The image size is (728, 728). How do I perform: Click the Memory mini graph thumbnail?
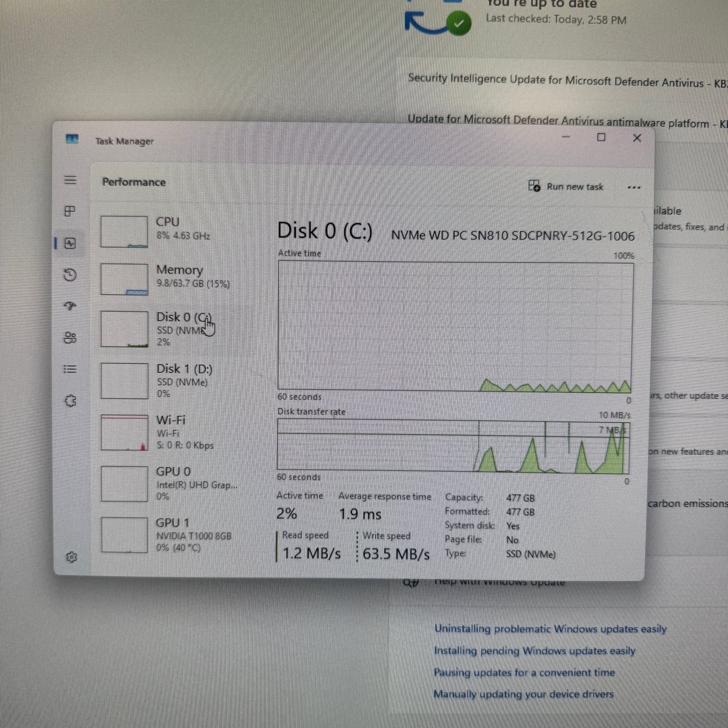pyautogui.click(x=124, y=279)
